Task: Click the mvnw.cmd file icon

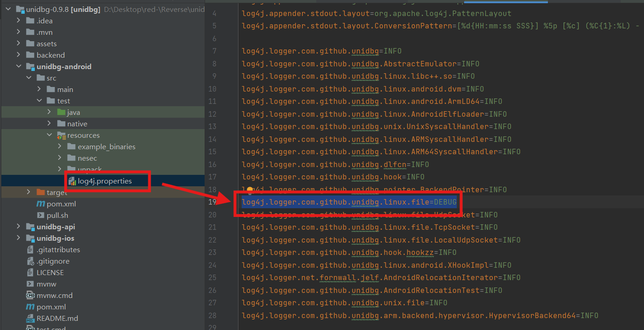Action: tap(31, 296)
